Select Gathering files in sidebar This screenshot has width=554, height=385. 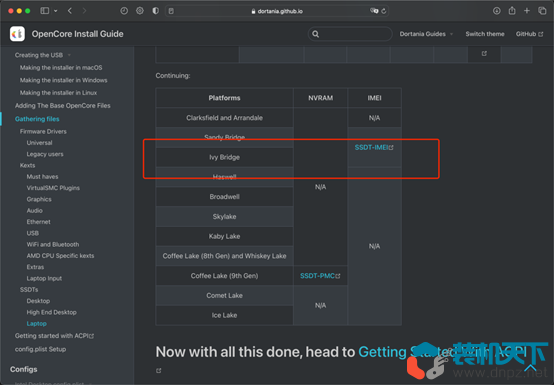(x=37, y=119)
